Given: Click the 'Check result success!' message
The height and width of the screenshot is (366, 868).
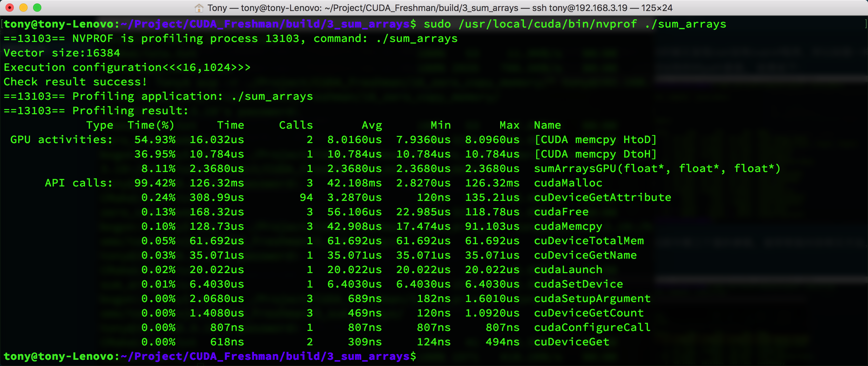Looking at the screenshot, I should coord(75,82).
